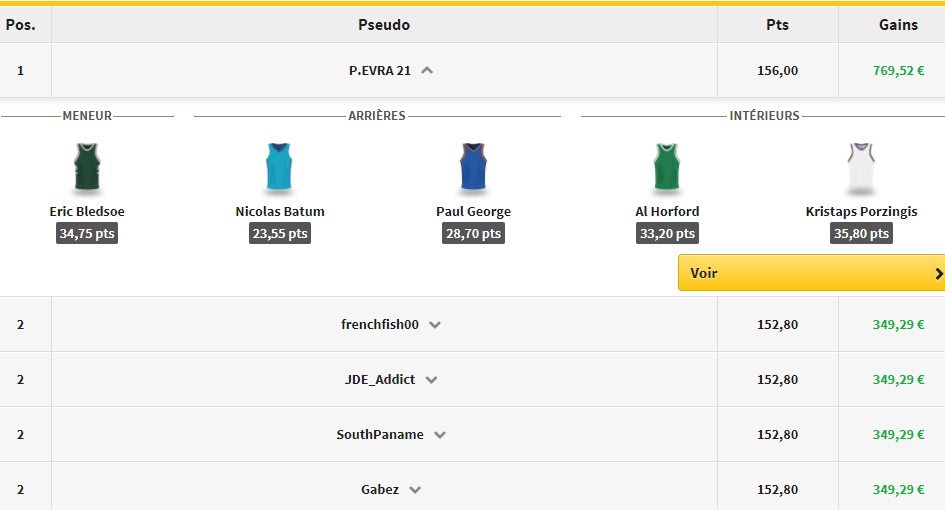Click the Eric Bledsoe player name
Screen dimensions: 945x510
tap(87, 212)
